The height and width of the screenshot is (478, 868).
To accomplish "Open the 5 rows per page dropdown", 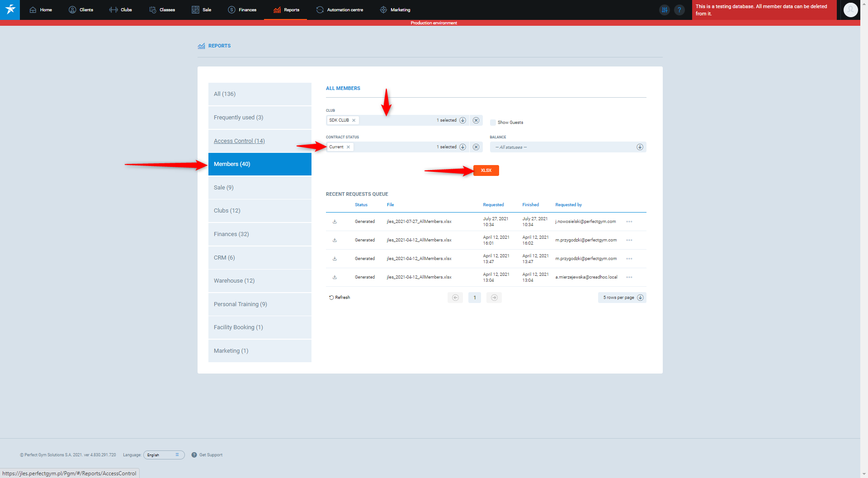I will coord(622,298).
